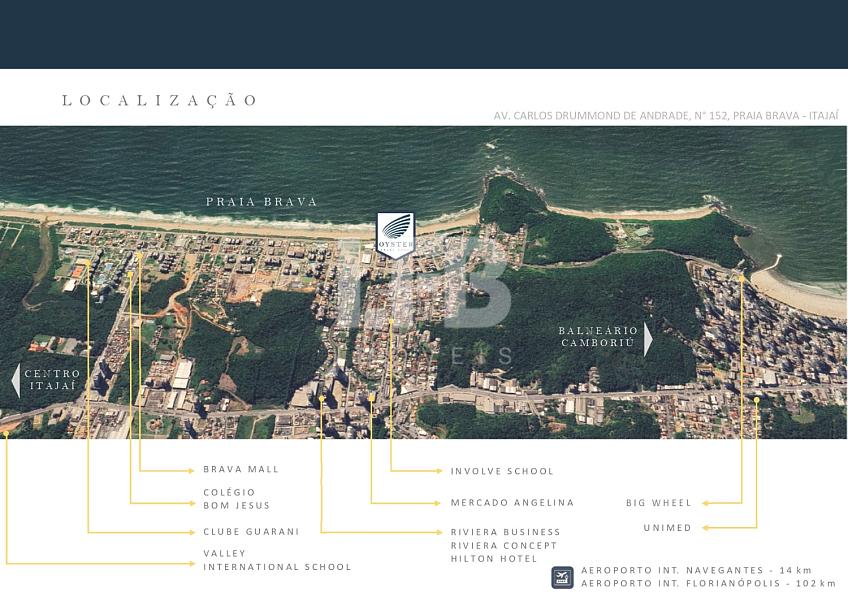Click the left arrow beside Centro Itajaí
Image resolution: width=848 pixels, height=600 pixels.
[15, 381]
